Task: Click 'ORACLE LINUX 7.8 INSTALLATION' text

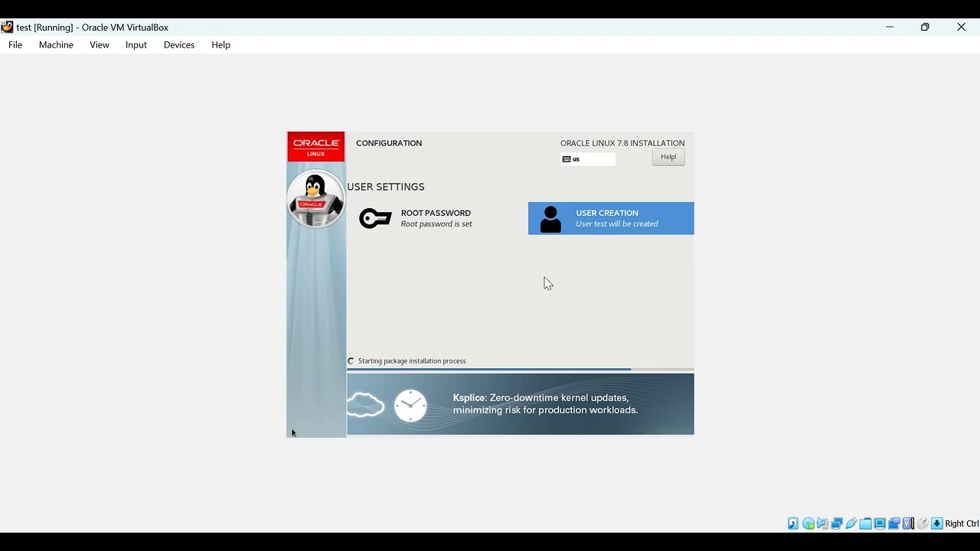Action: coord(622,143)
